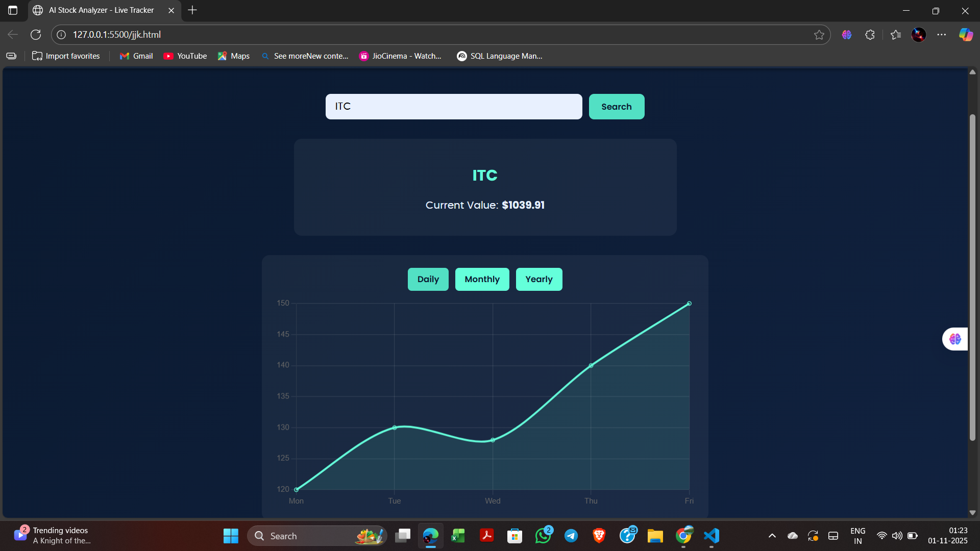Open Gmail bookmark link
The width and height of the screenshot is (980, 551).
[136, 56]
